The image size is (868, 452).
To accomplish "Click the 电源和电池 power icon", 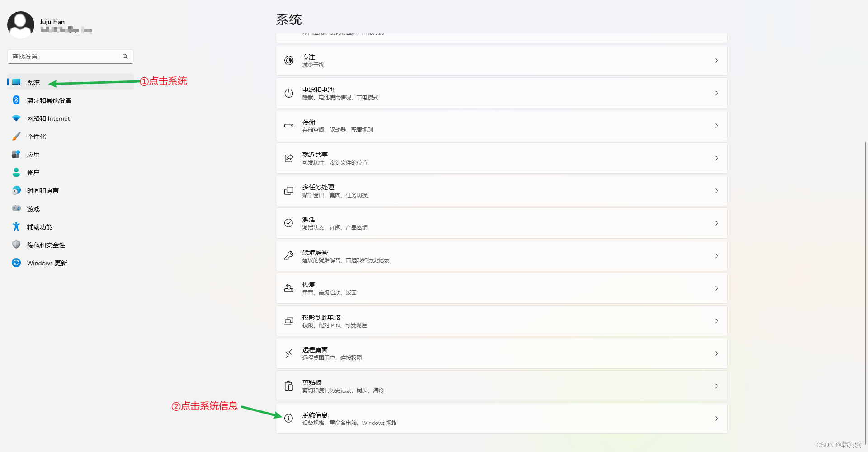I will 289,93.
